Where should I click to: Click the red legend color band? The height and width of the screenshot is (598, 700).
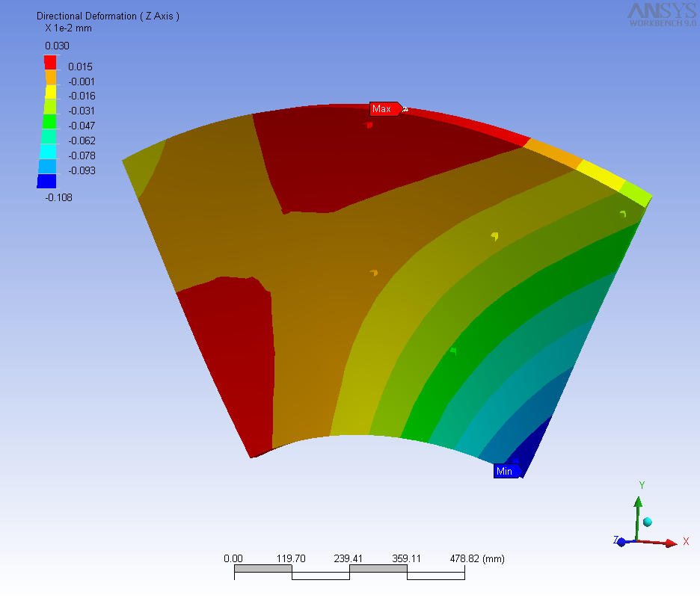click(50, 63)
